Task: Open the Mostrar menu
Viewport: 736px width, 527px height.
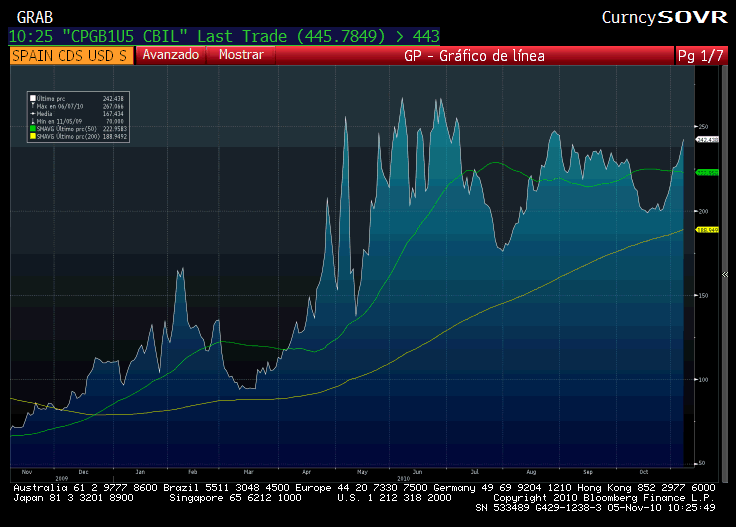Action: 241,55
